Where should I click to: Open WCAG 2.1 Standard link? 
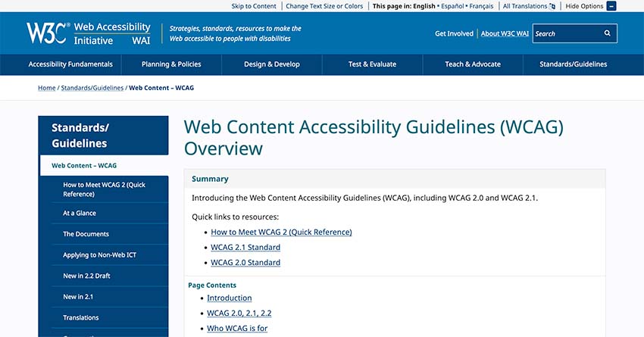click(245, 247)
